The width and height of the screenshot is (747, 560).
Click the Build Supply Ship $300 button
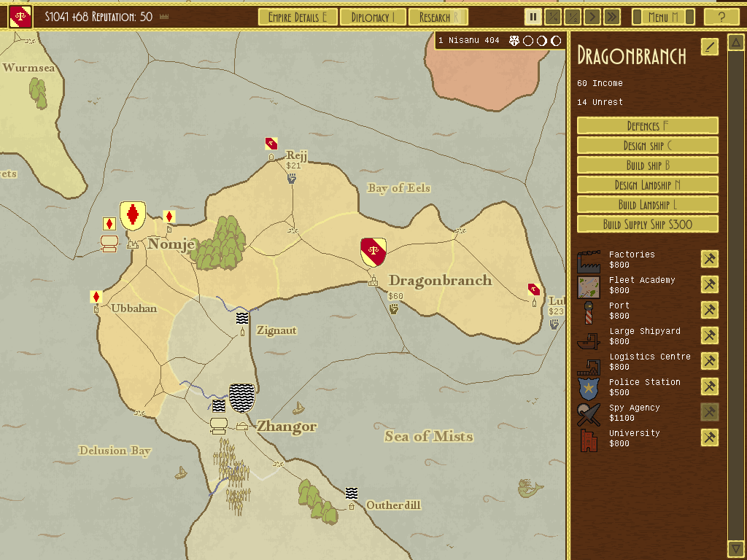(x=647, y=225)
